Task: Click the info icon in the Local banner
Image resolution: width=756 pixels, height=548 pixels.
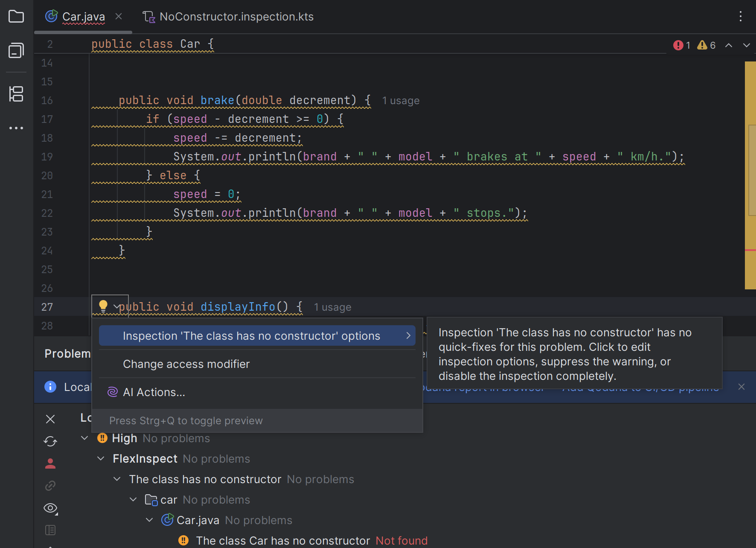Action: (x=50, y=387)
